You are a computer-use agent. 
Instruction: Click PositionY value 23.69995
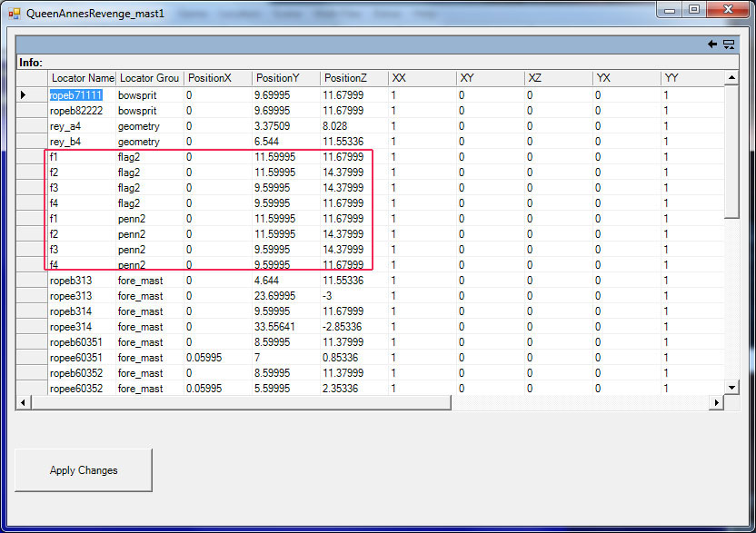coord(286,295)
